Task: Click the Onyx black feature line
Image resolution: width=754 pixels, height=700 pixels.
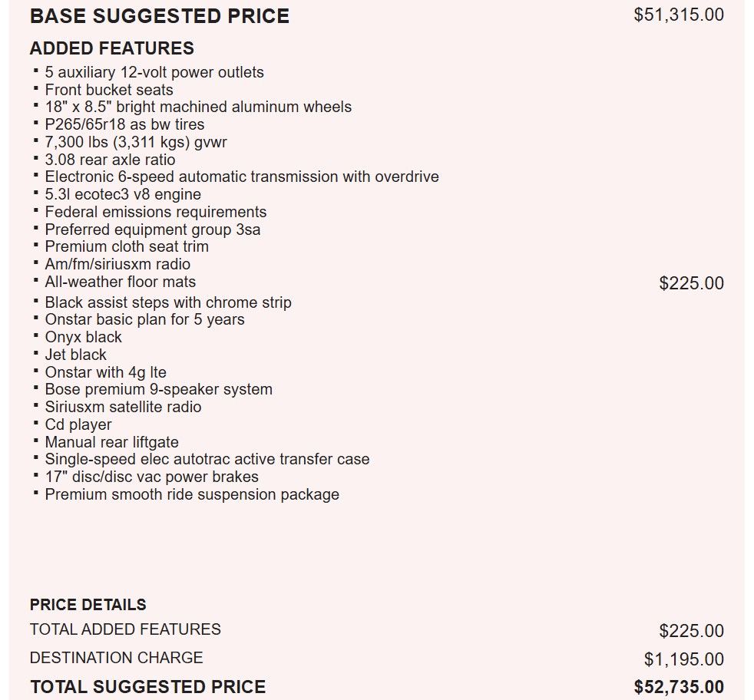Action: (83, 337)
